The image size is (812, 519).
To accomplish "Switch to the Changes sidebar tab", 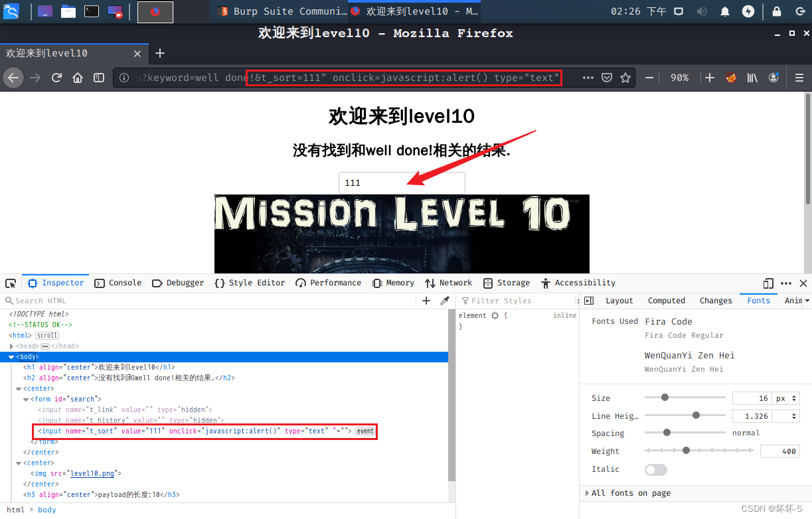I will tap(716, 301).
